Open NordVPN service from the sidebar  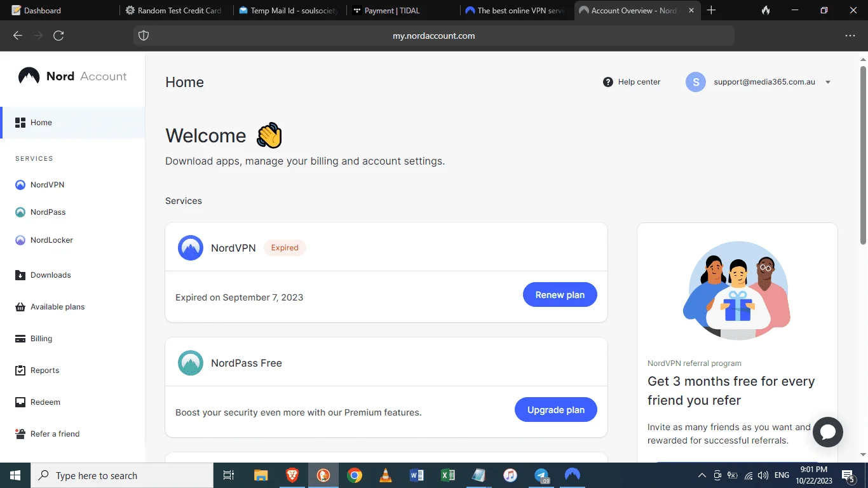(x=39, y=185)
